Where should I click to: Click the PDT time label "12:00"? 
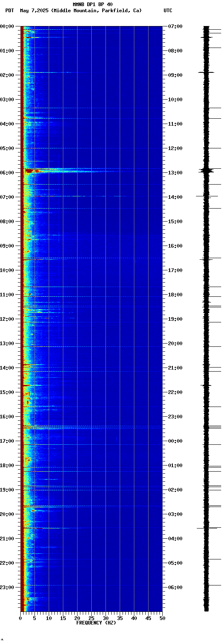[6, 319]
